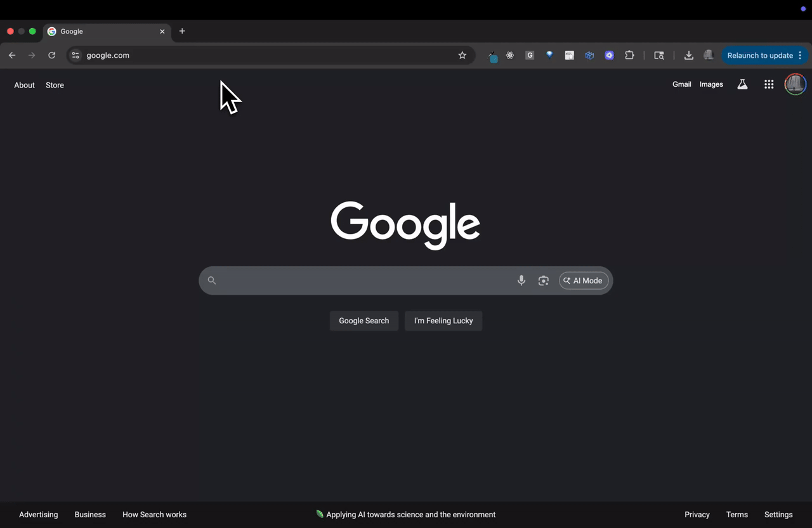
Task: Open the tab search icon in toolbar
Action: 659,55
